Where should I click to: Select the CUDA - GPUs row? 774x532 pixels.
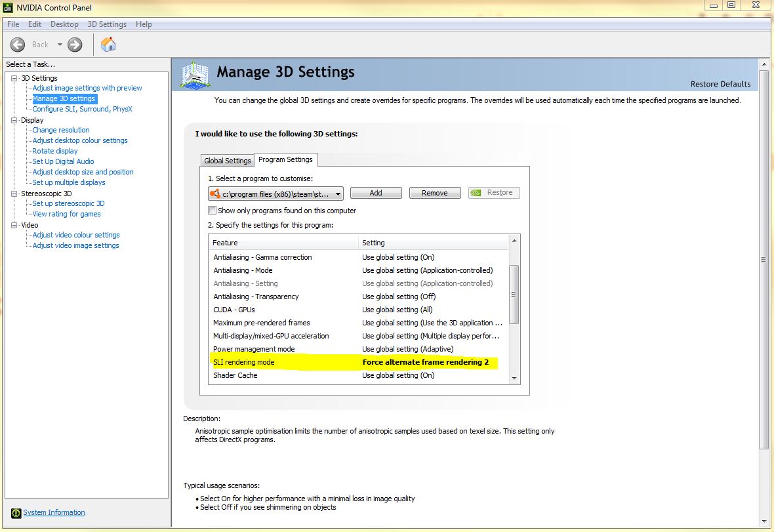[x=358, y=310]
